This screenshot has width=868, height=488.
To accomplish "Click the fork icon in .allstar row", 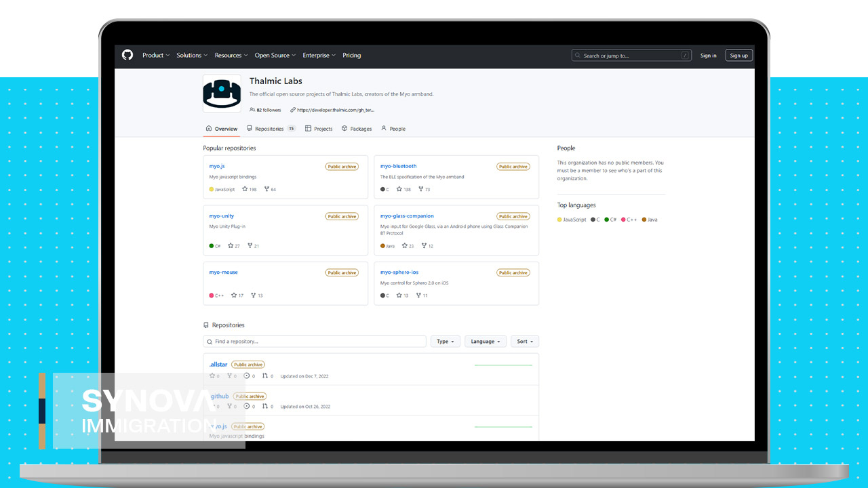I will (229, 375).
